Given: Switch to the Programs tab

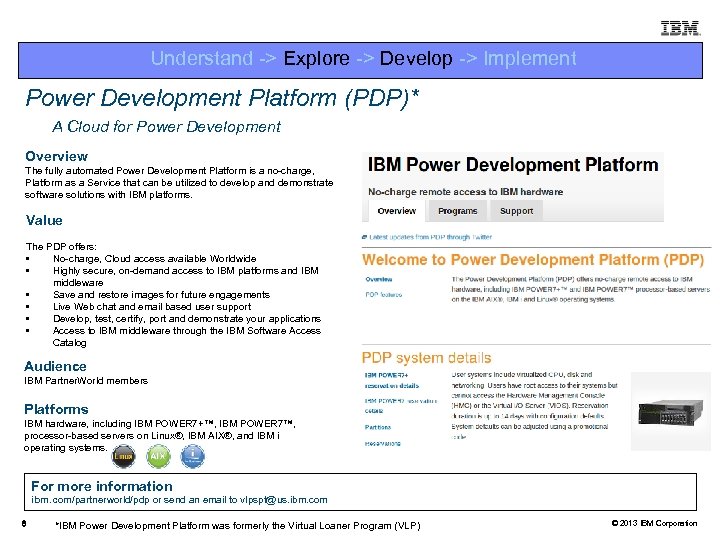Looking at the screenshot, I should 457,211.
